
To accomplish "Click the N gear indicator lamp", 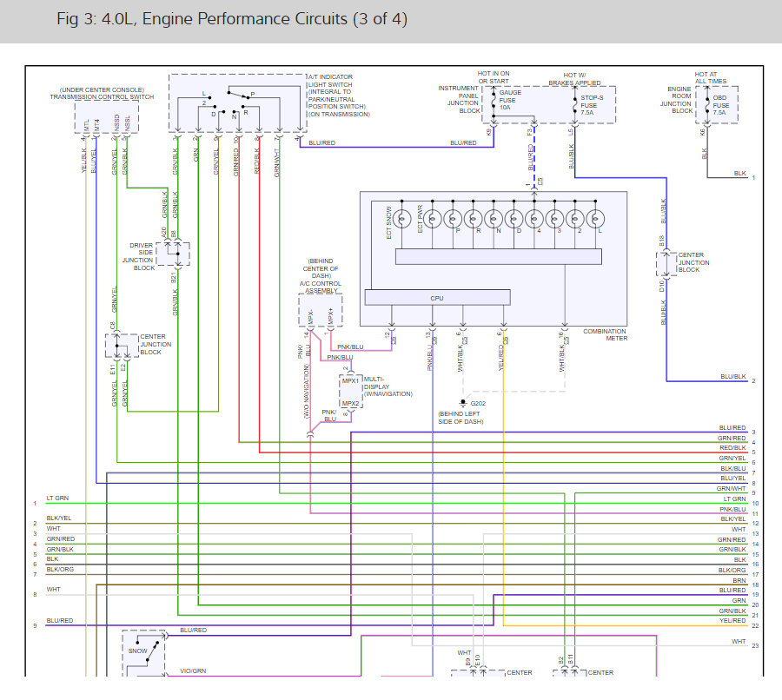I will pos(494,219).
